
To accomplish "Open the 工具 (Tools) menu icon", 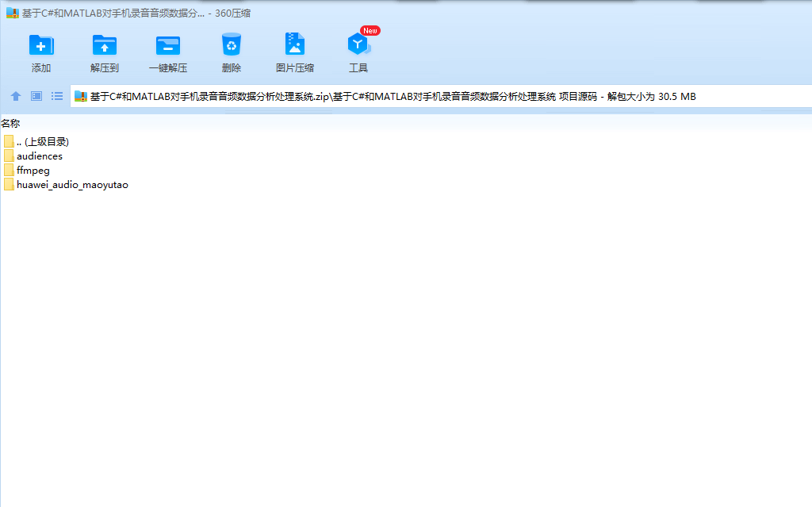I will coord(358,45).
